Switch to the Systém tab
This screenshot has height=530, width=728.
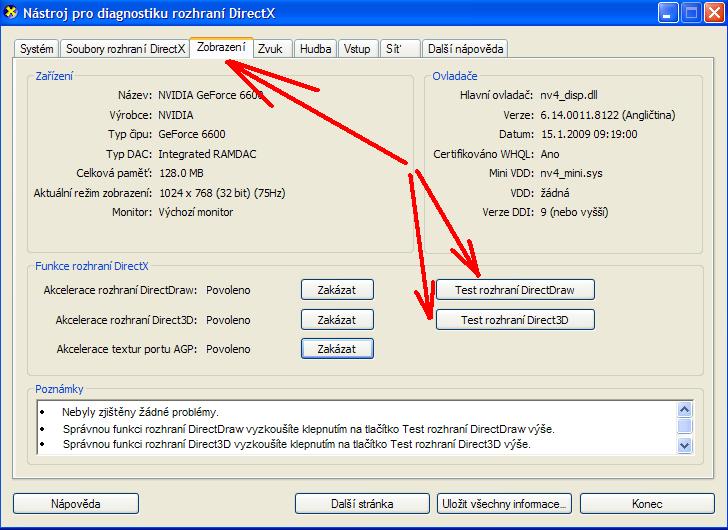[37, 49]
